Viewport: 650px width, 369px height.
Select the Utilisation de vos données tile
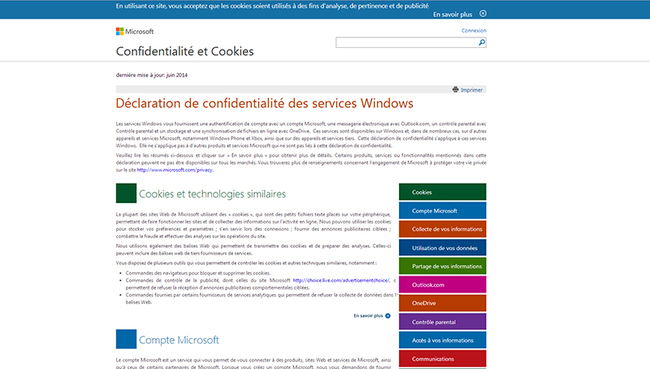tap(442, 248)
